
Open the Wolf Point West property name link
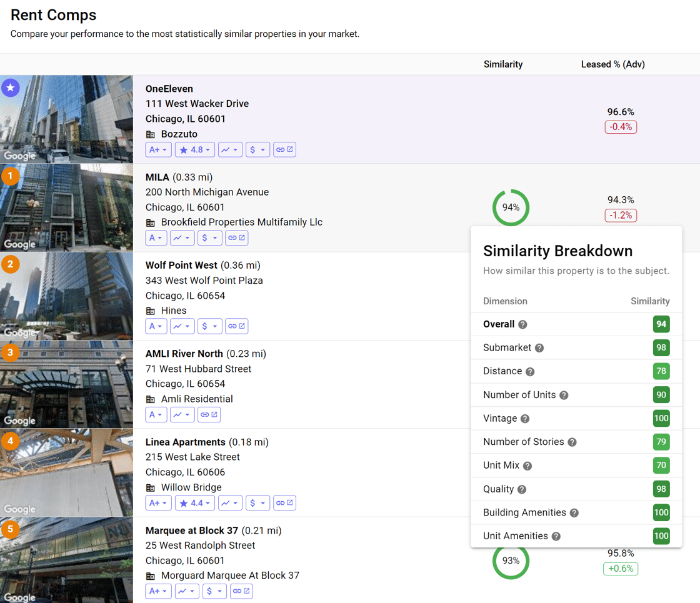[x=181, y=265]
